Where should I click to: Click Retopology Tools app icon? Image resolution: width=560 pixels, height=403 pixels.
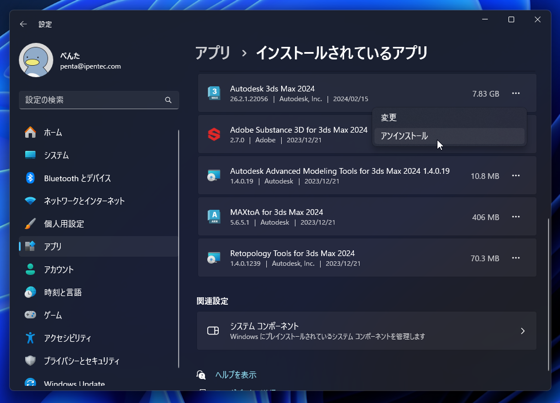214,258
